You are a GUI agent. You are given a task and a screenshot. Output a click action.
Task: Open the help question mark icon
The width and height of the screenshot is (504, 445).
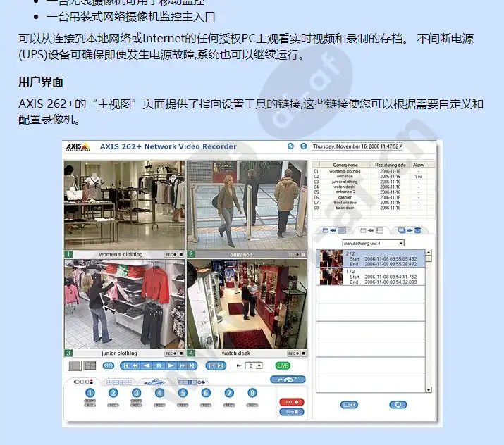(x=303, y=146)
